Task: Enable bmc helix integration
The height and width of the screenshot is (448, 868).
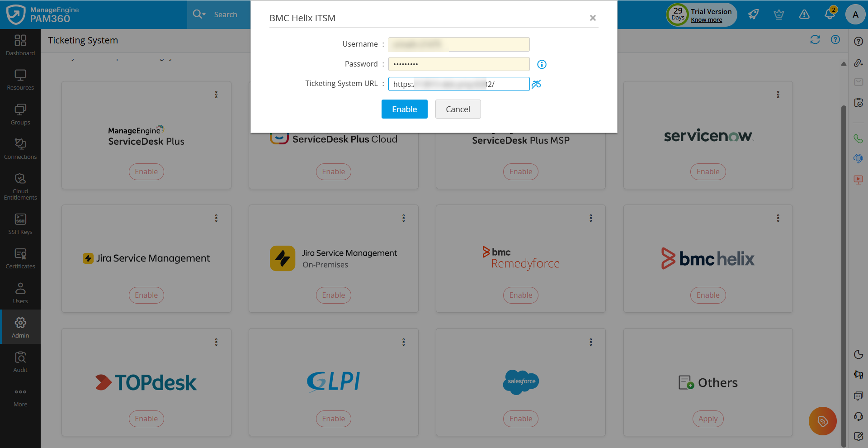Action: [x=708, y=295]
